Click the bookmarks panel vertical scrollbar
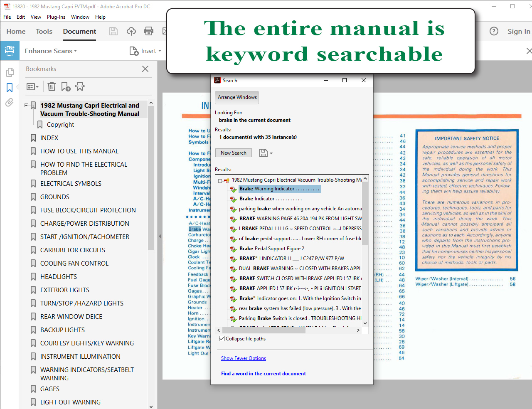This screenshot has height=409, width=532. 151,178
